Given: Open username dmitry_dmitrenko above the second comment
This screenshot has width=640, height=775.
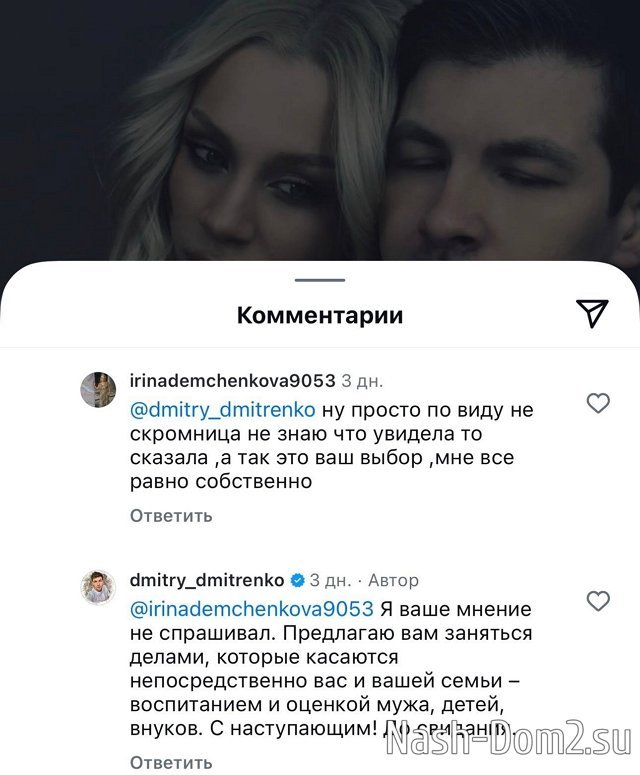Looking at the screenshot, I should coord(207,580).
